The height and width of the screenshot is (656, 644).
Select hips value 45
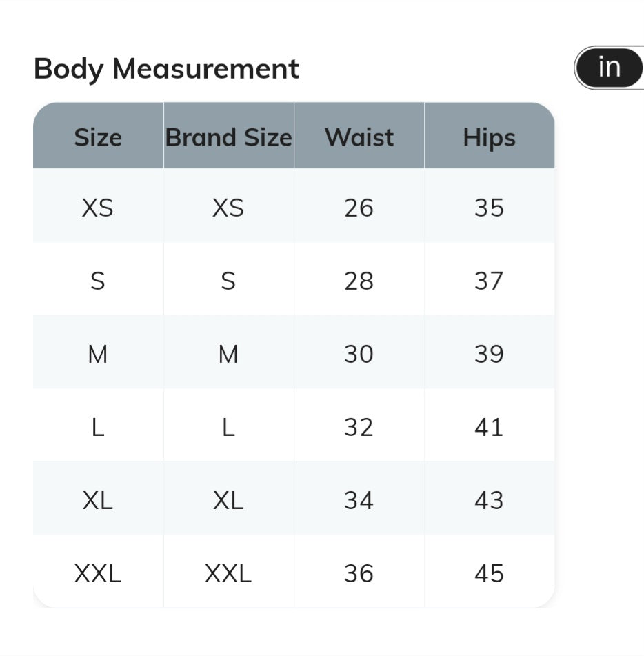(x=489, y=573)
